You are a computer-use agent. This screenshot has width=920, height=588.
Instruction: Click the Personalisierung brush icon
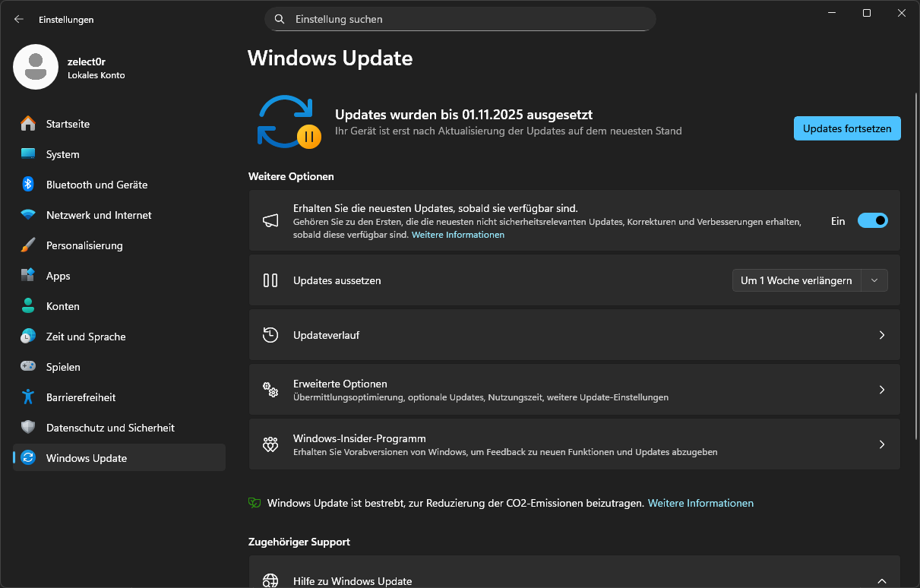[28, 245]
